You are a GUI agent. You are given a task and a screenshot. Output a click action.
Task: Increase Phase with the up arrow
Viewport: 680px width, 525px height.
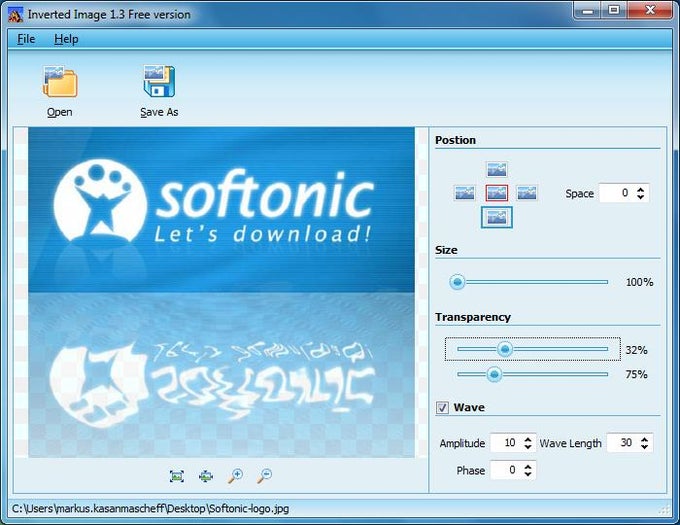click(528, 466)
